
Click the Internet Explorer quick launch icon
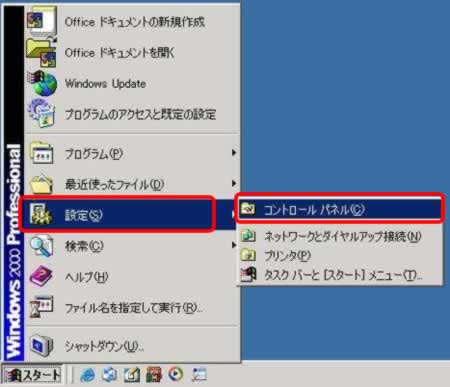tap(87, 375)
